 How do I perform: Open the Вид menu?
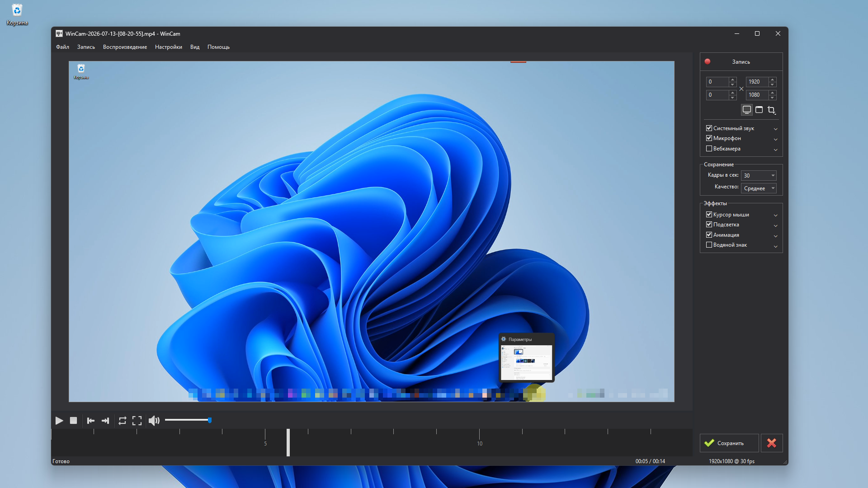(x=195, y=47)
